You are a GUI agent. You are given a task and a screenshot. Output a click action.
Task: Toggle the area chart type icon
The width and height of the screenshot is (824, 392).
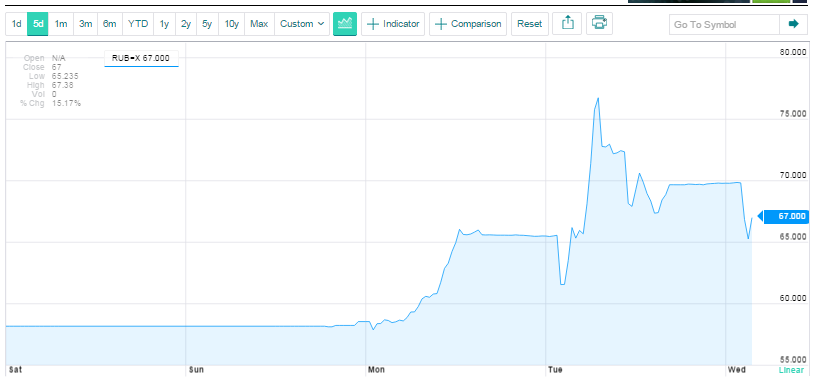click(x=345, y=24)
